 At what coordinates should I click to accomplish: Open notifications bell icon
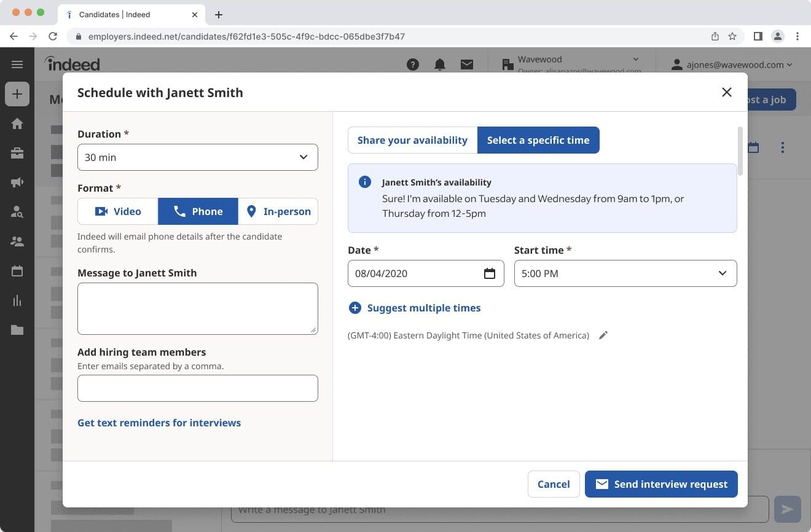coord(440,65)
